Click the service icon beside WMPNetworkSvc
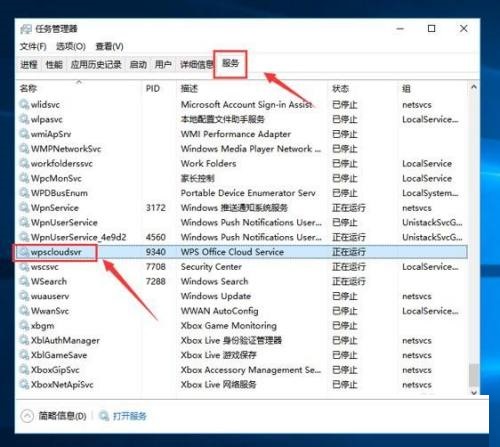The width and height of the screenshot is (500, 447). pyautogui.click(x=24, y=148)
